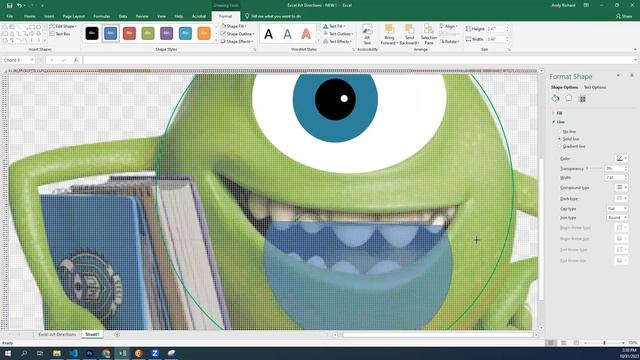Open the View ribbon tab

[x=161, y=16]
